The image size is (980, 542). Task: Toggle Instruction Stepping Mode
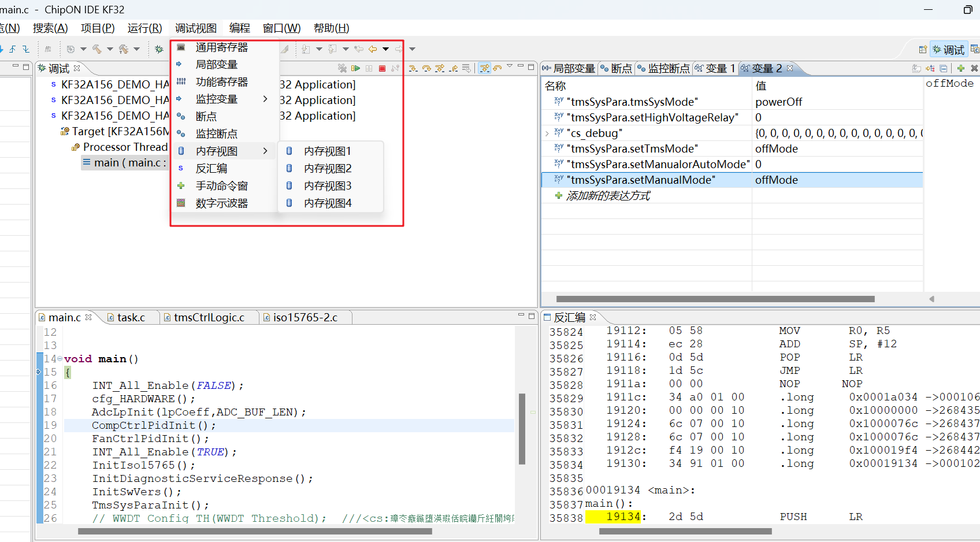pyautogui.click(x=484, y=68)
